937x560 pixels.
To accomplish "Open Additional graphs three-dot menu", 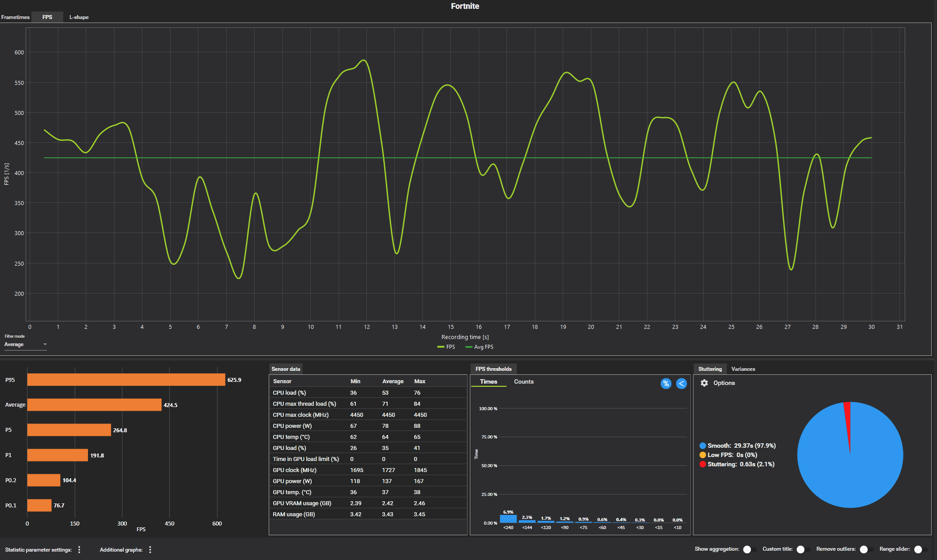I will click(x=150, y=549).
